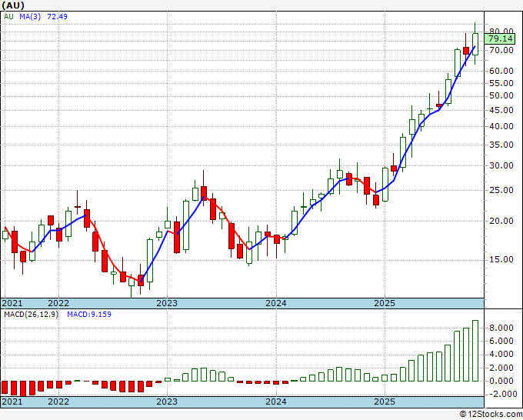
Task: Click the 6.000 MACD axis label
Action: point(501,341)
